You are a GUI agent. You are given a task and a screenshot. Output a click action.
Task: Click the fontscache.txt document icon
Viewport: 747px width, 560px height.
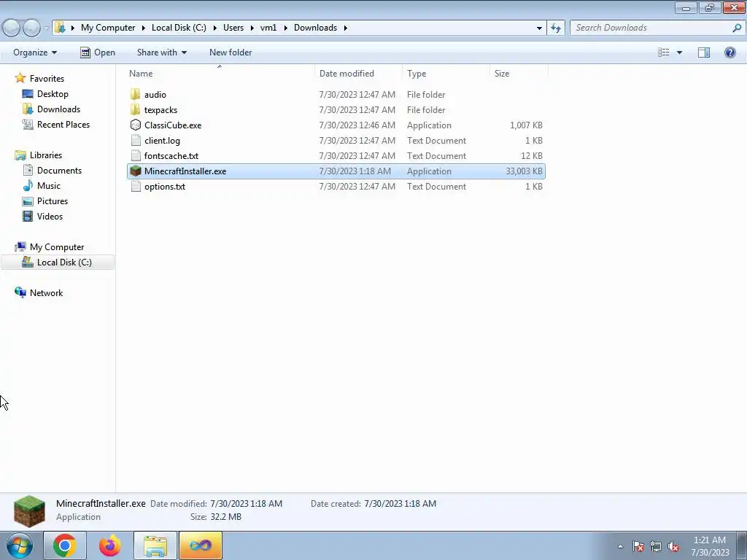[135, 156]
